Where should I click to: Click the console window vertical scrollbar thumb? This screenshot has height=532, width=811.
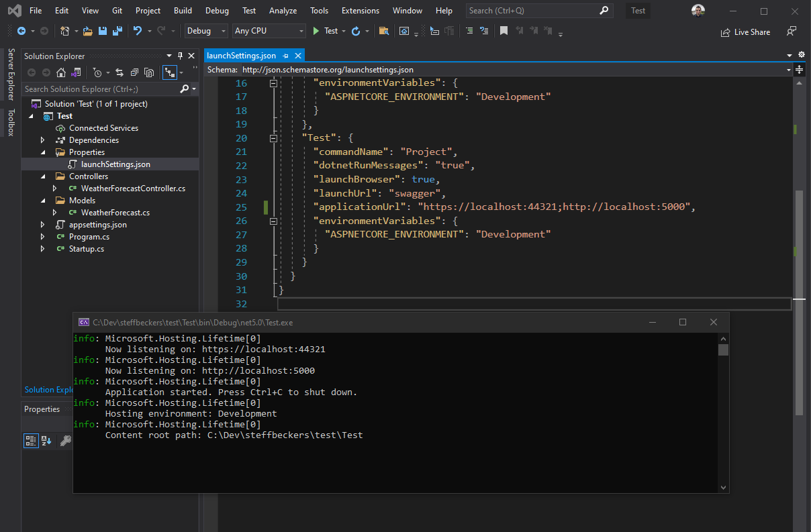click(x=723, y=350)
